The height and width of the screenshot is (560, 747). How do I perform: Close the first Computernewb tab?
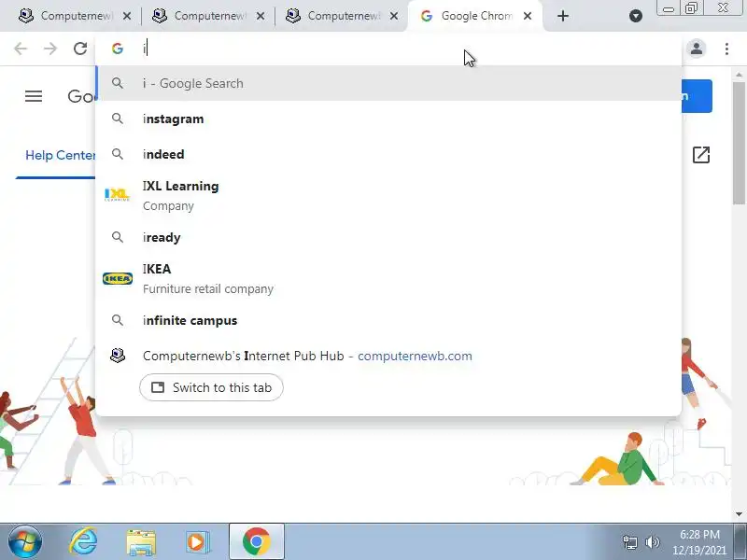[x=127, y=16]
